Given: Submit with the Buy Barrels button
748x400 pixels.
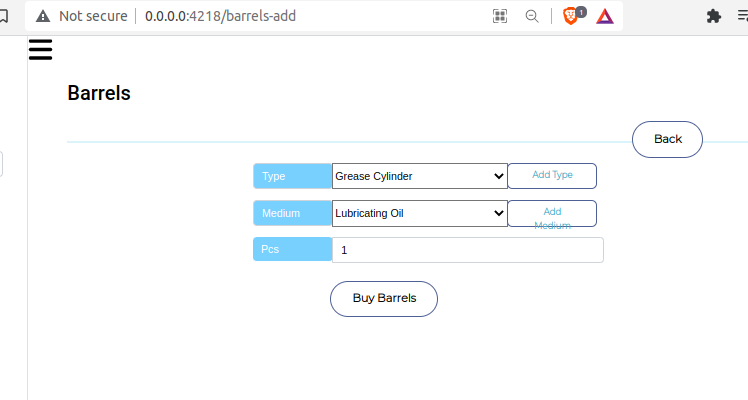Looking at the screenshot, I should click(x=384, y=298).
